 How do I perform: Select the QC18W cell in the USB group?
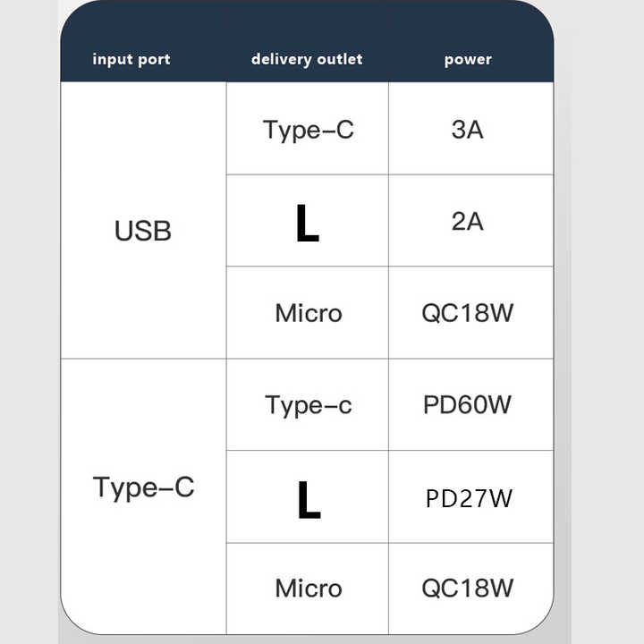click(x=471, y=312)
